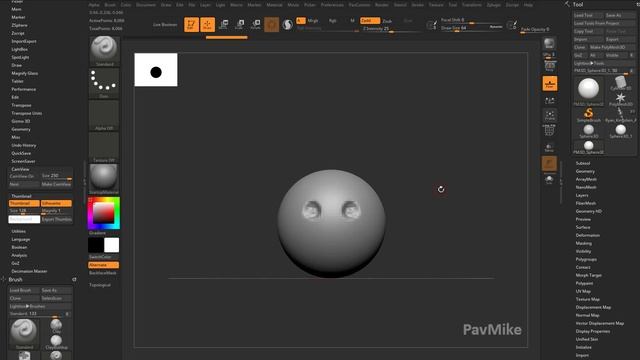Select the SimpleBrush tool
Screen dimensions: 640x360
click(x=589, y=115)
